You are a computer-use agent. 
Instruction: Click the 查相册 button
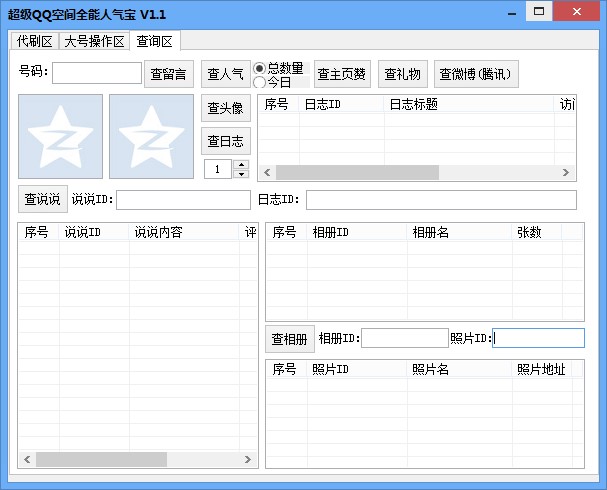point(290,339)
